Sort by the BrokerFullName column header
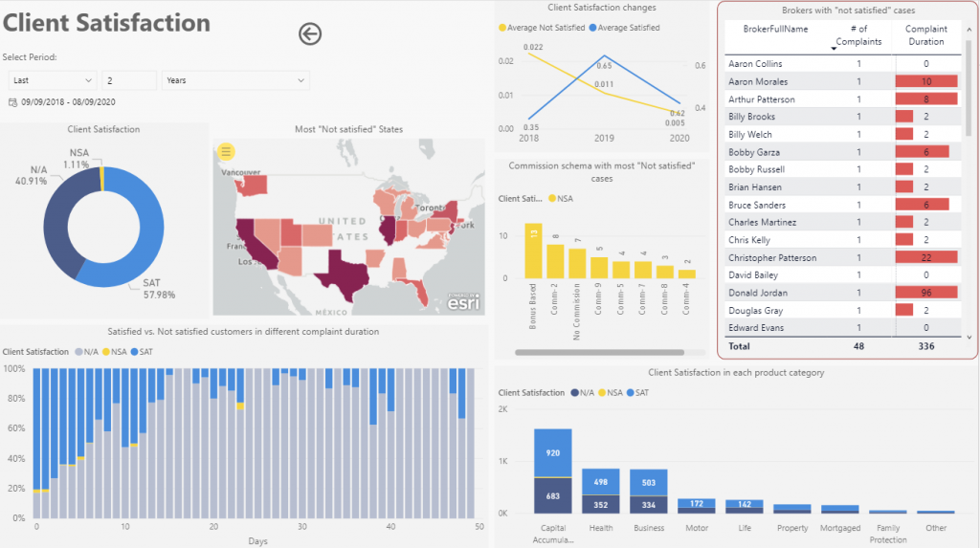 775,30
